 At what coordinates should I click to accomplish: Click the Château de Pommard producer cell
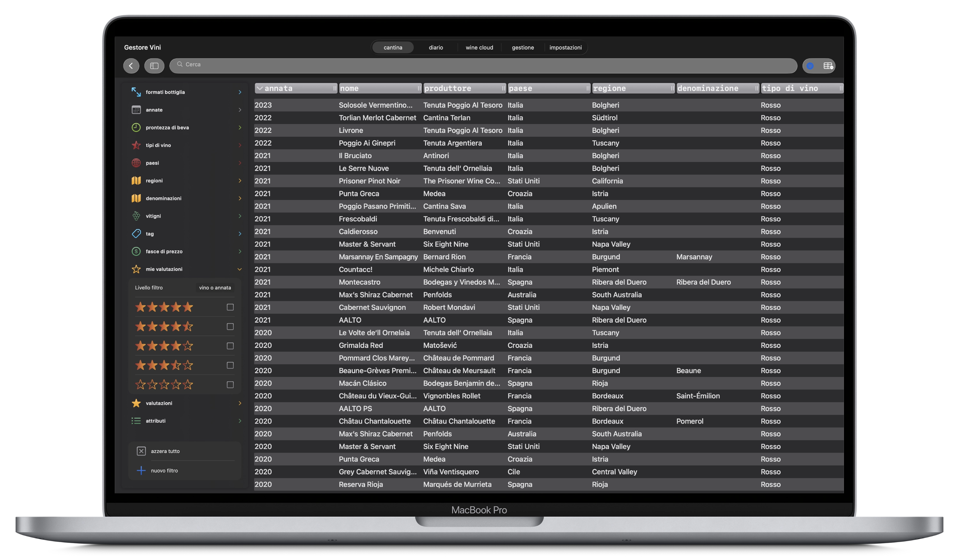(x=459, y=358)
